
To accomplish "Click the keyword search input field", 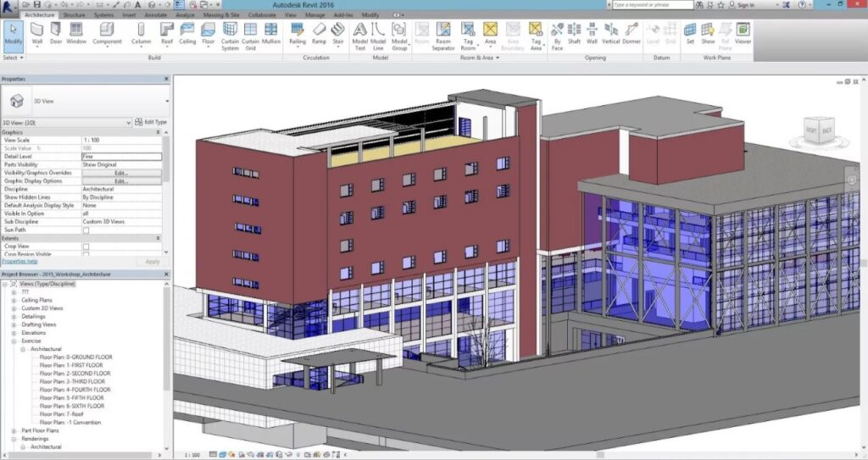I will click(652, 4).
